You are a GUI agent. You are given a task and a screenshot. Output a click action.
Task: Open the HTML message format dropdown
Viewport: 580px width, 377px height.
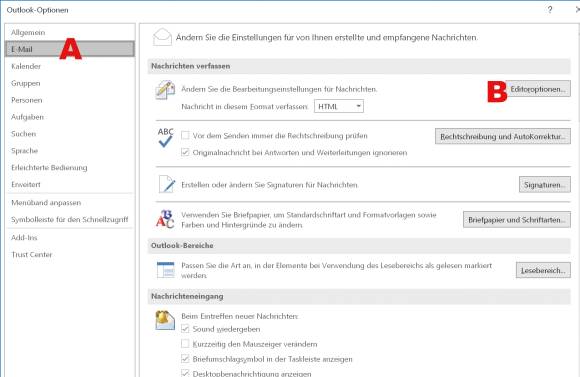[x=339, y=107]
